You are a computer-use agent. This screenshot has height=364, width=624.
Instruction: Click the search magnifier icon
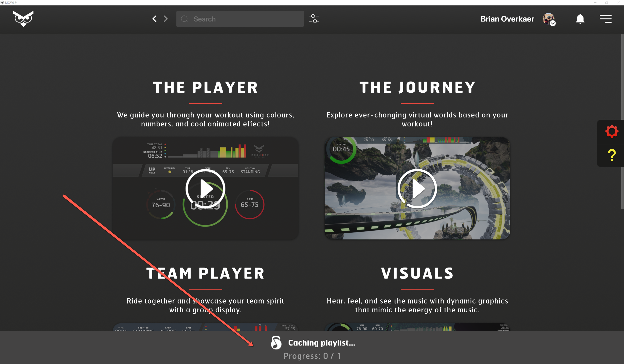185,19
